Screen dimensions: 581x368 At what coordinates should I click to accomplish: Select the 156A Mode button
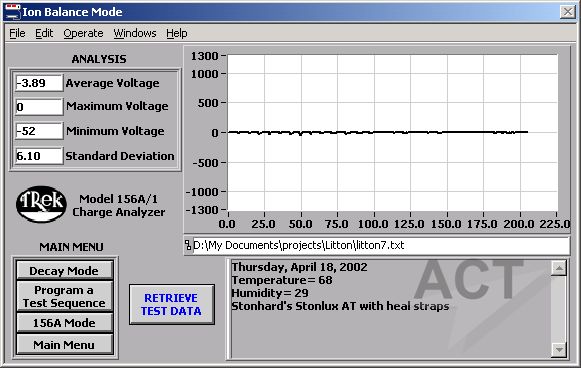64,323
